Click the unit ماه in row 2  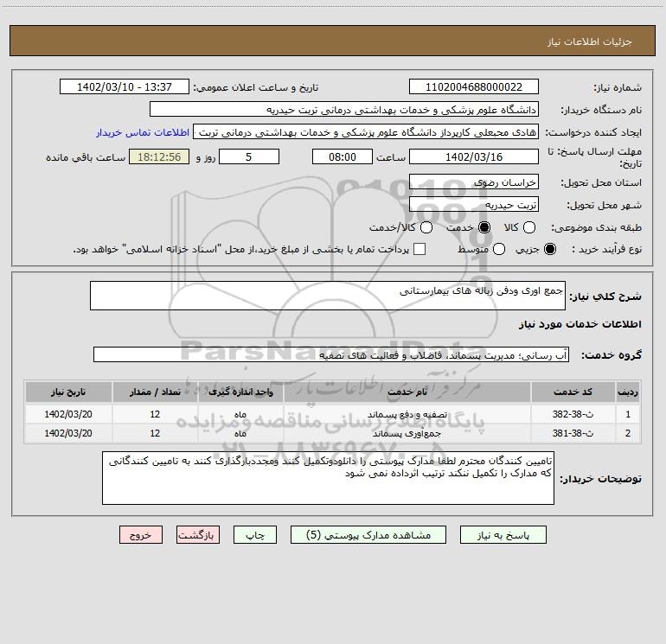(x=240, y=433)
